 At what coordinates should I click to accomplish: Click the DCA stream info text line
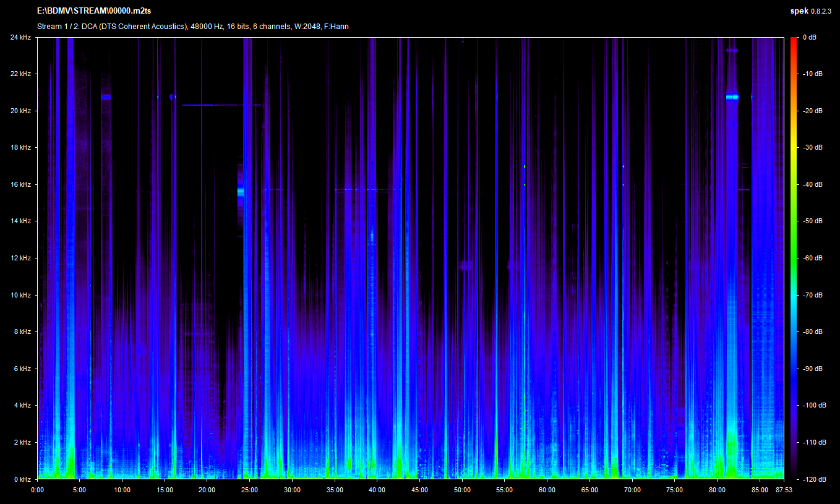[192, 27]
